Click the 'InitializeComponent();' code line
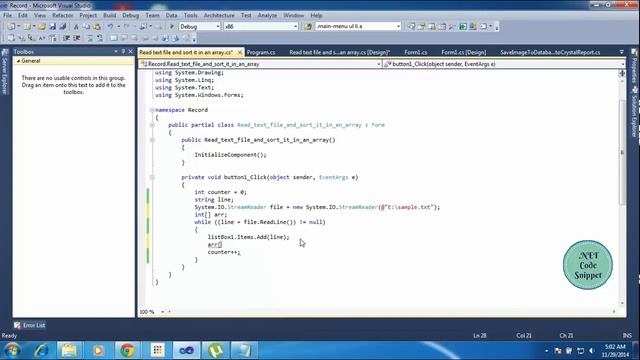 pyautogui.click(x=230, y=155)
